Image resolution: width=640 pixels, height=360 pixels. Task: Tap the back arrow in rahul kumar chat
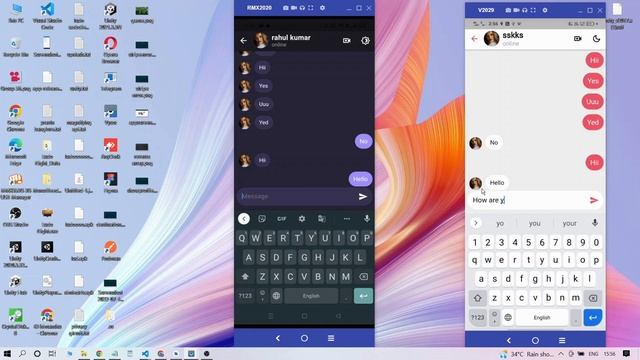coord(244,40)
